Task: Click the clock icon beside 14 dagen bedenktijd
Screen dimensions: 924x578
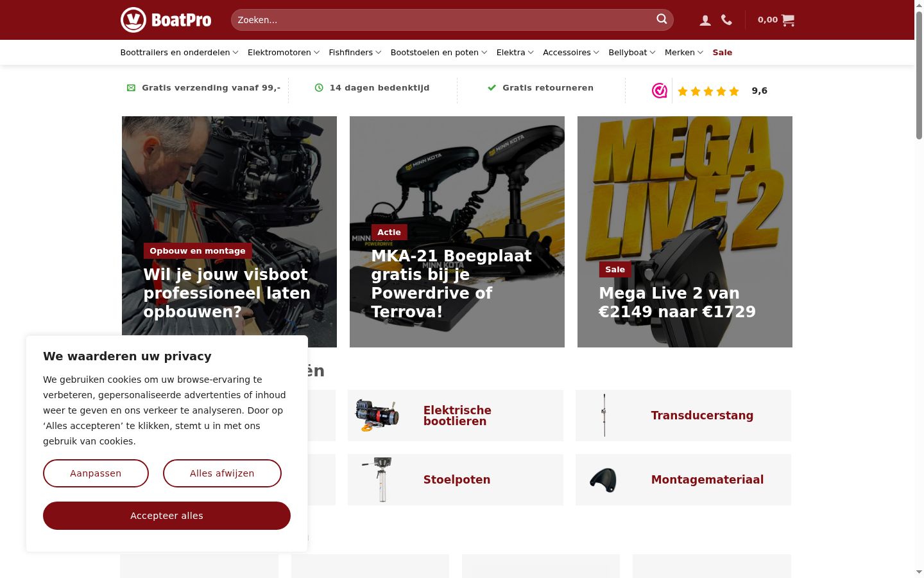Action: tap(319, 88)
